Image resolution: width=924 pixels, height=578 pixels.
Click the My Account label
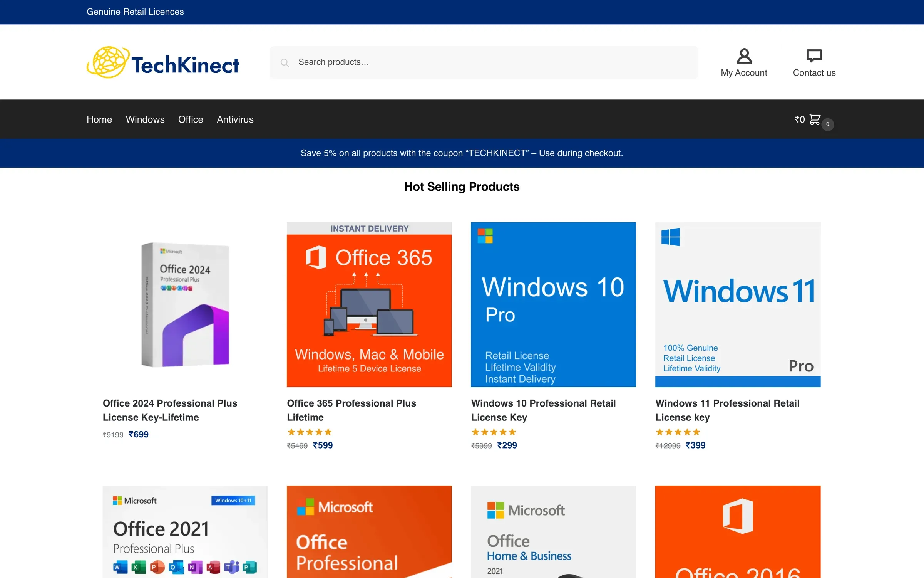pos(744,73)
